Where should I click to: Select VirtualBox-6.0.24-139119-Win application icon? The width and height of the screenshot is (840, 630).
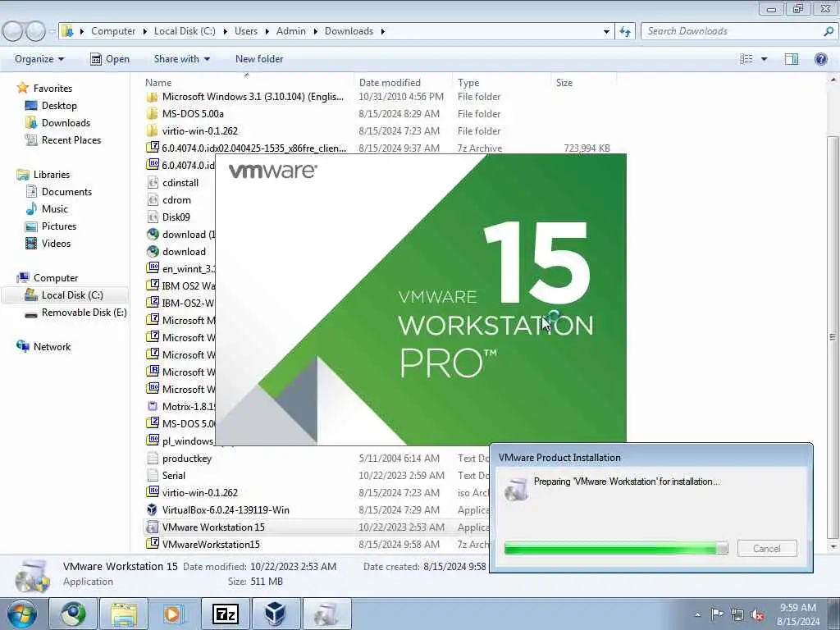pos(152,509)
